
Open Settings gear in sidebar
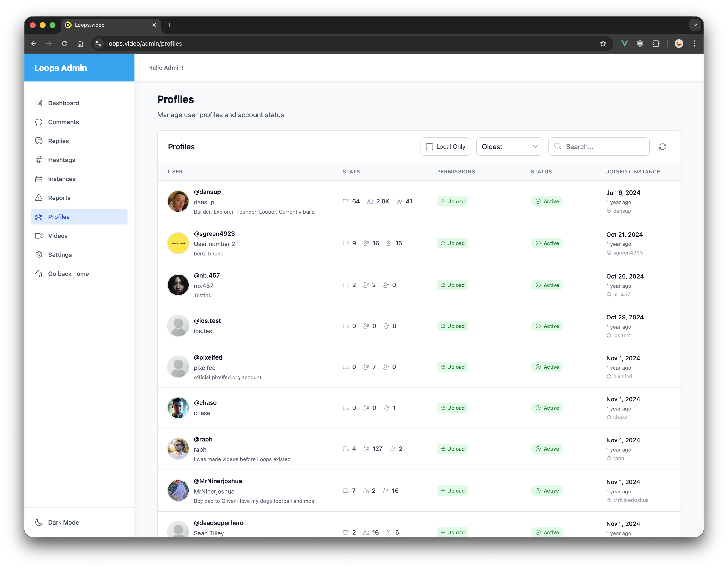[x=39, y=255]
